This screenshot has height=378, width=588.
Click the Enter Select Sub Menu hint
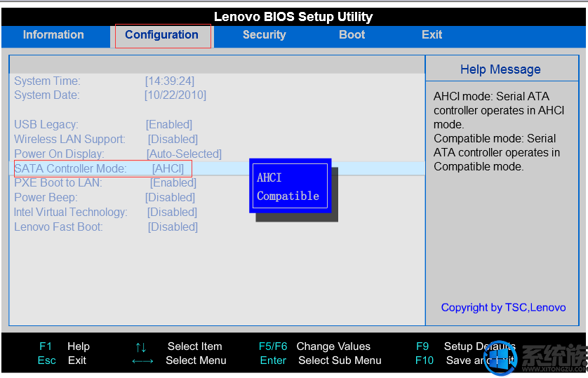pos(321,360)
